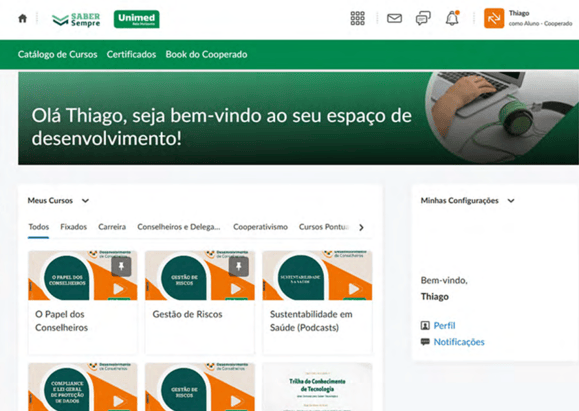579x411 pixels.
Task: Select the Fixados tab
Action: coord(73,227)
